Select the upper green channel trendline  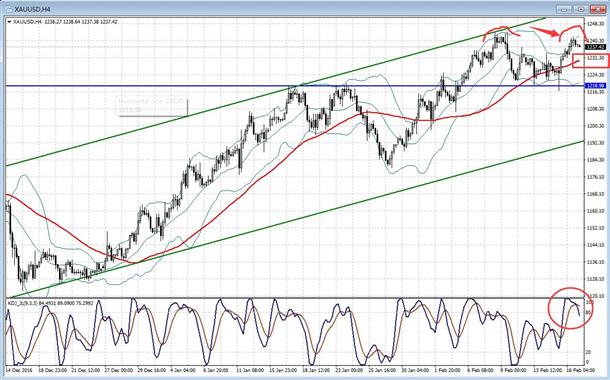click(272, 94)
